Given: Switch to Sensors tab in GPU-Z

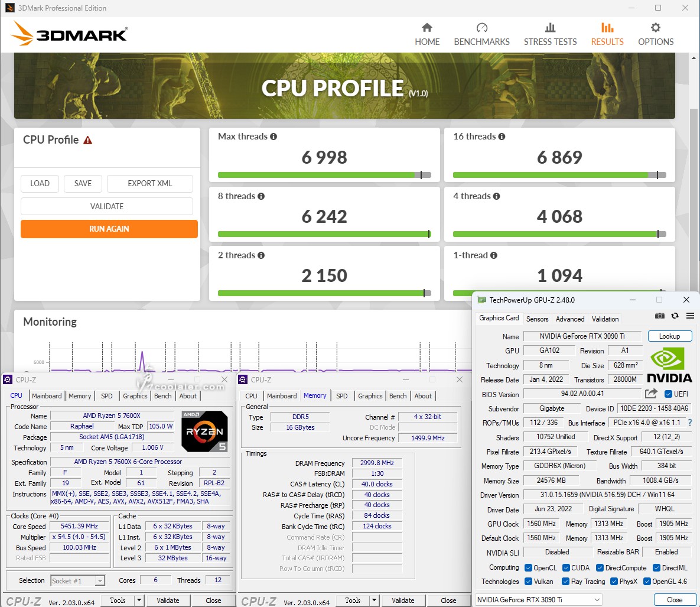Looking at the screenshot, I should 537,319.
